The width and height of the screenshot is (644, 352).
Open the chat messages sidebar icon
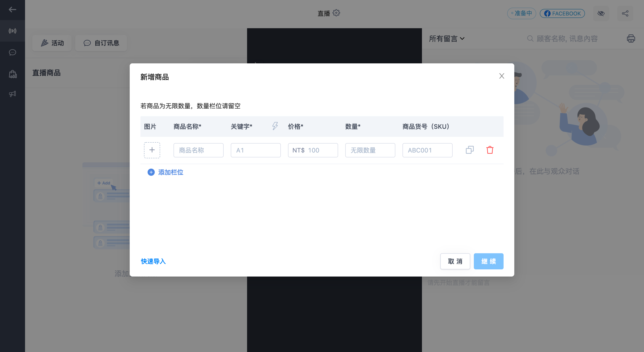tap(12, 52)
